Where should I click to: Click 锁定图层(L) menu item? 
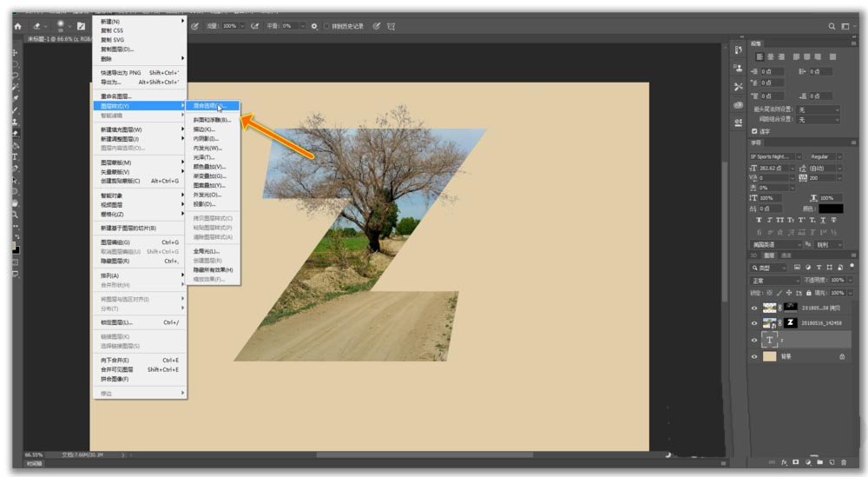click(x=140, y=322)
